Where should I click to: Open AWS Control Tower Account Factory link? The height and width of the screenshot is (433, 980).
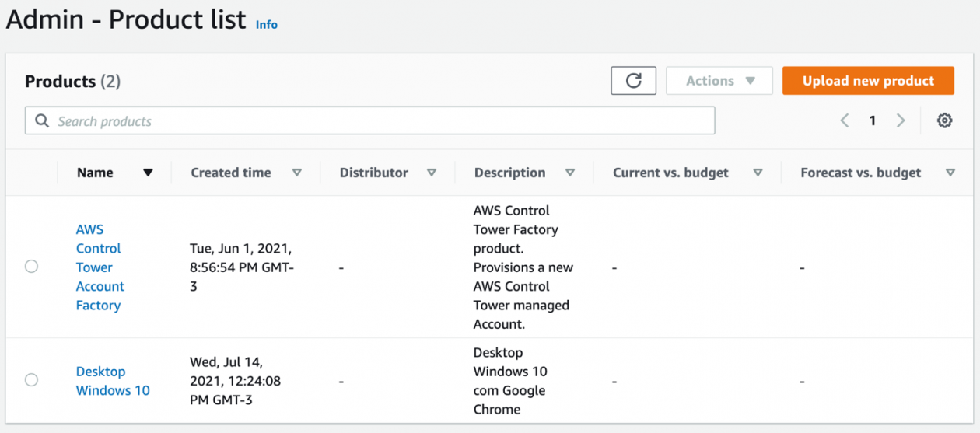[99, 267]
